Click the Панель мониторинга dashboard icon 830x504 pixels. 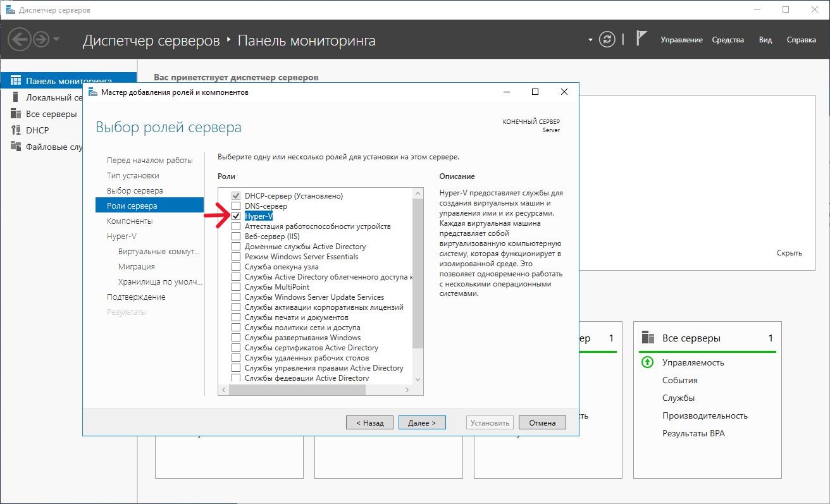tap(16, 81)
